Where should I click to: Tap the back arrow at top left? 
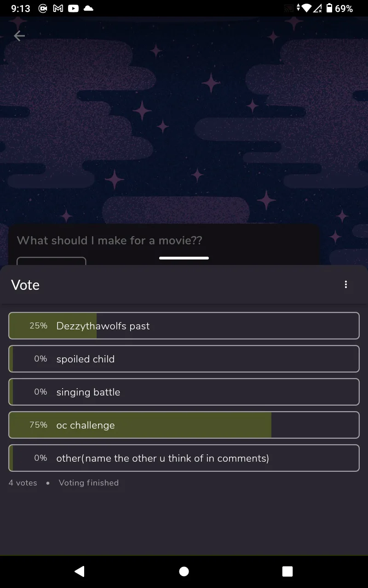click(x=19, y=36)
